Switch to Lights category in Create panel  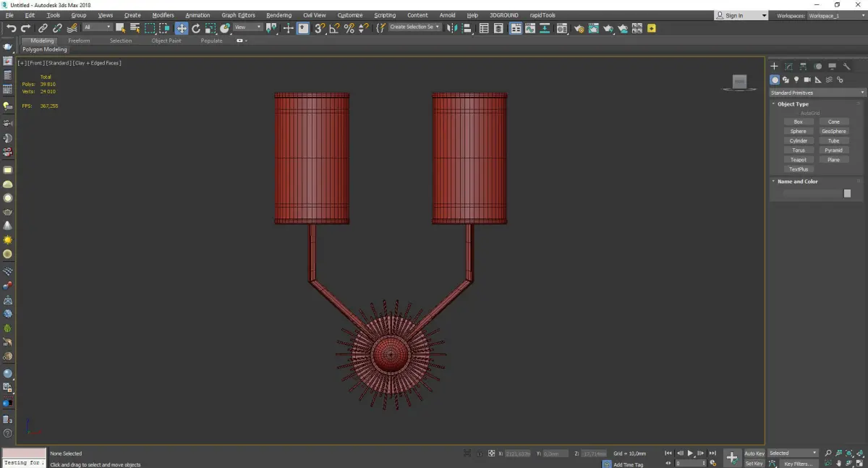[796, 80]
